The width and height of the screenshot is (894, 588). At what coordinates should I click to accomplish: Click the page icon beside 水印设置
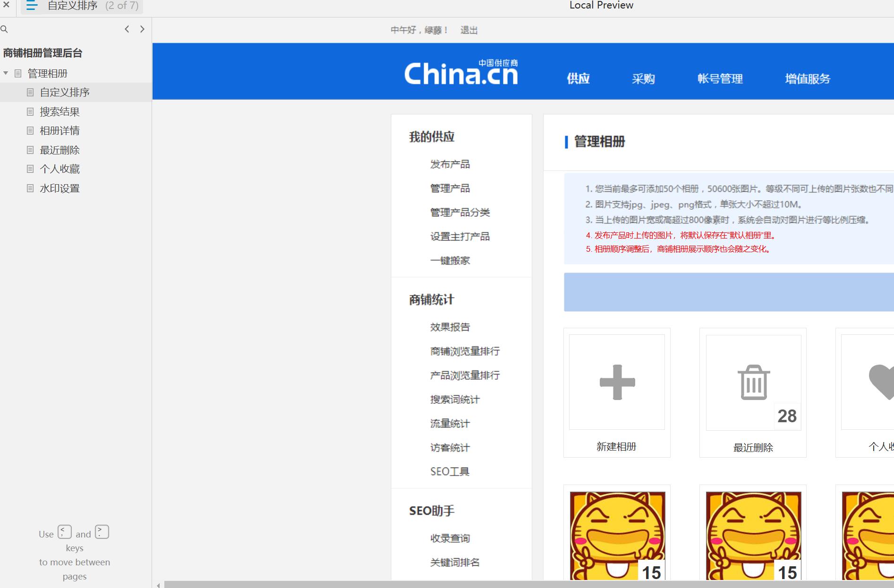pos(30,188)
